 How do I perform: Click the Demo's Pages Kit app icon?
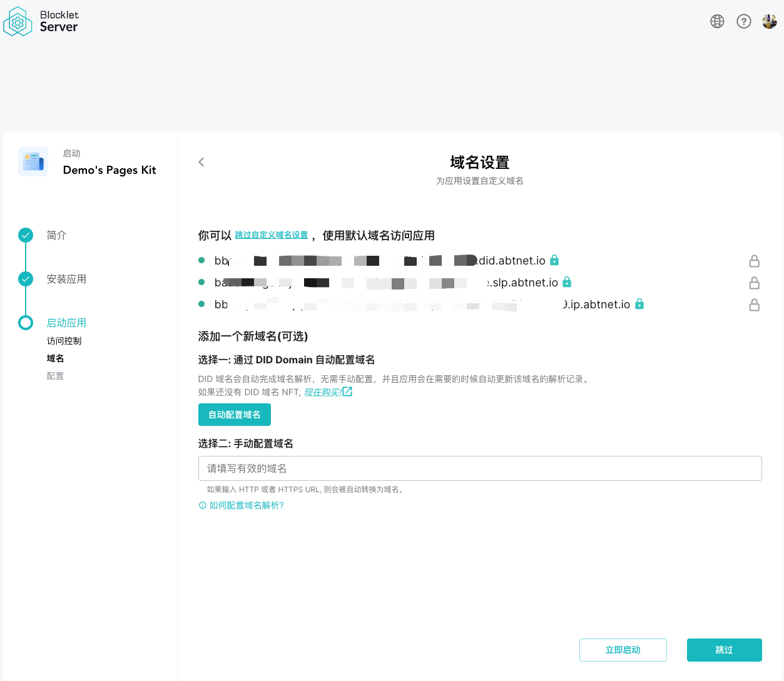(x=33, y=162)
